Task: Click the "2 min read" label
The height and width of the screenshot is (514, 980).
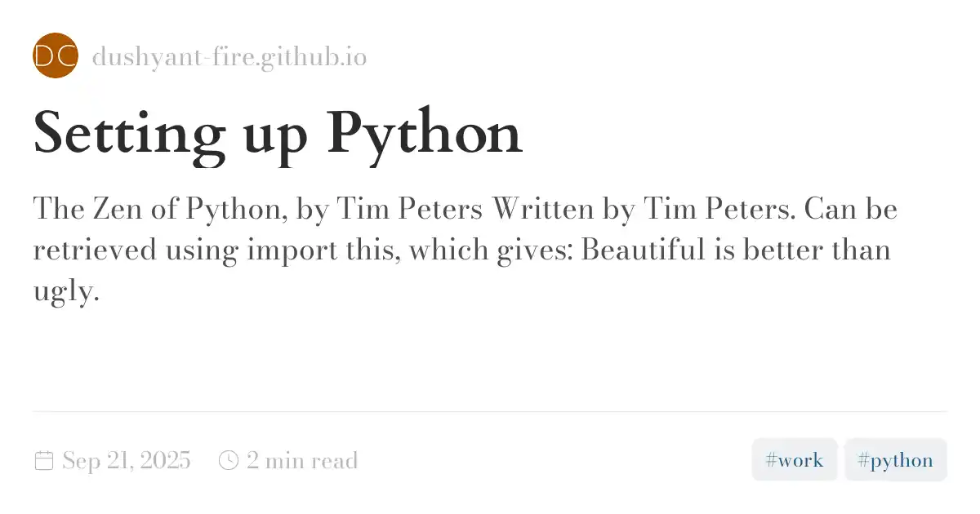Action: [302, 461]
